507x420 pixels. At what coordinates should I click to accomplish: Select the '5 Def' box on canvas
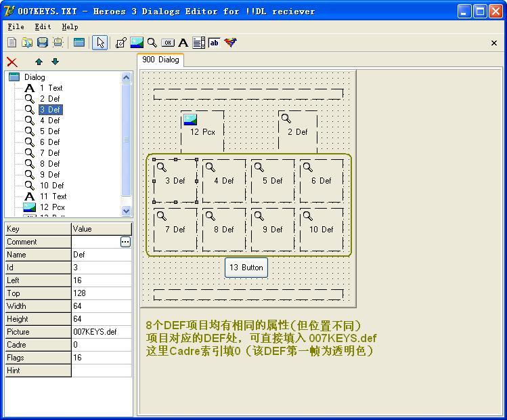pos(273,181)
